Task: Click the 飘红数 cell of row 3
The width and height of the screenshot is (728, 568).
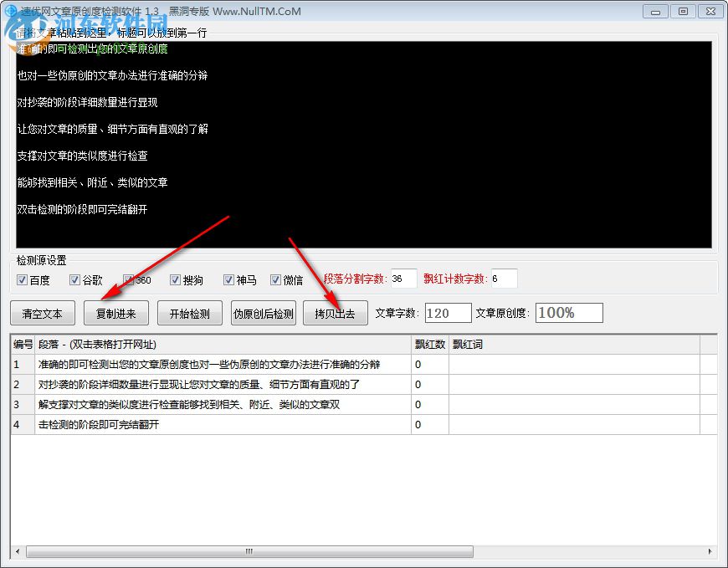Action: click(x=430, y=405)
